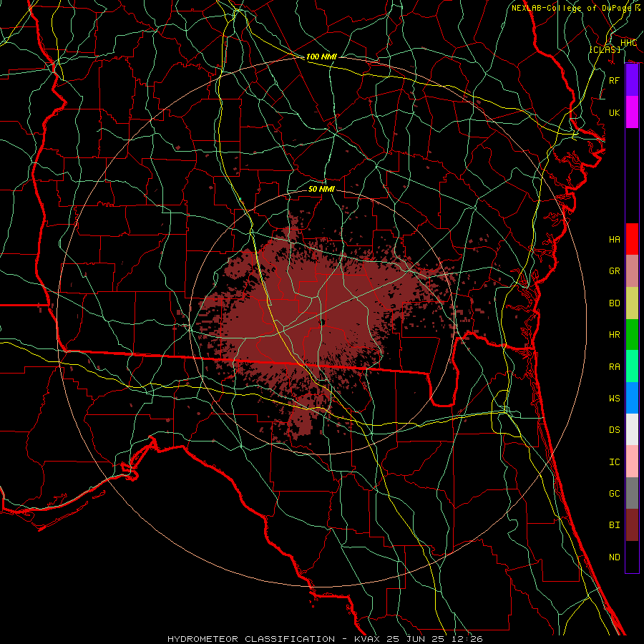Click the 100 NMI range ring label
Image resolution: width=644 pixels, height=644 pixels.
pos(321,57)
